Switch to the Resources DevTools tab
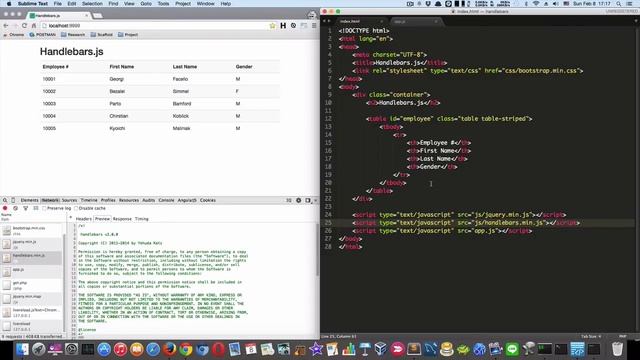 (x=129, y=200)
